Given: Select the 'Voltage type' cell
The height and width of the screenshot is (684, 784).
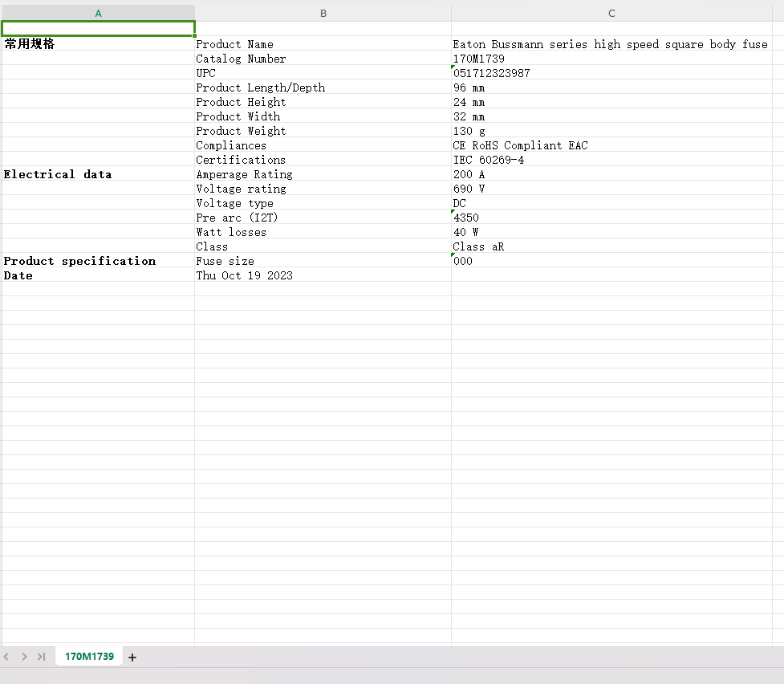Looking at the screenshot, I should (323, 202).
